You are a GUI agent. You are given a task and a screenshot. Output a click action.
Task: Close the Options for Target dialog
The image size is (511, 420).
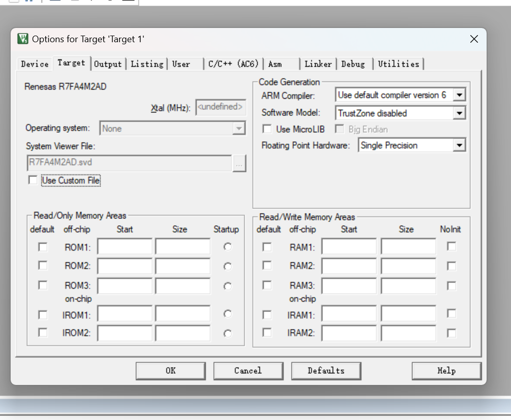pos(474,39)
